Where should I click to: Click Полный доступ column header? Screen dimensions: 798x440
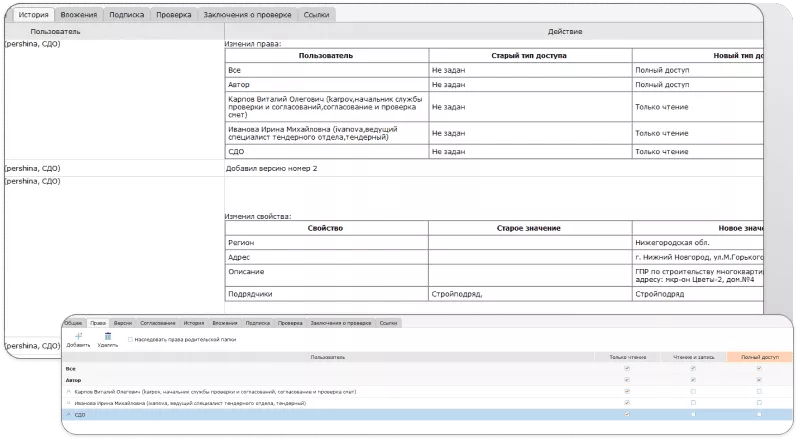[x=759, y=356]
